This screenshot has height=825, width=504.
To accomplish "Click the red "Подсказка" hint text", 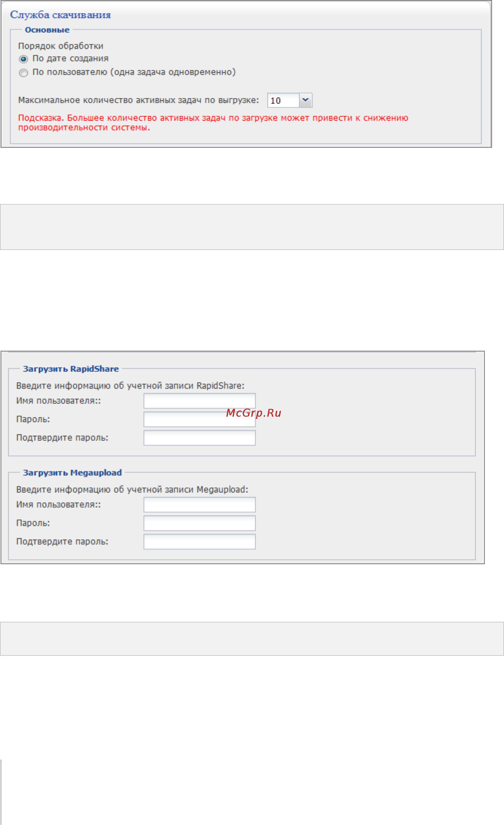I will pyautogui.click(x=213, y=122).
